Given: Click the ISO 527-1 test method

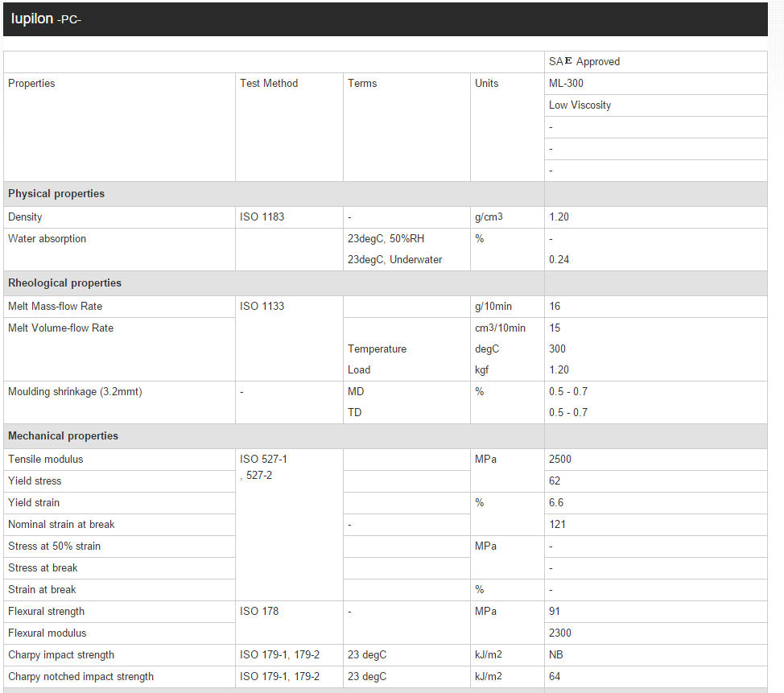Looking at the screenshot, I should (263, 460).
